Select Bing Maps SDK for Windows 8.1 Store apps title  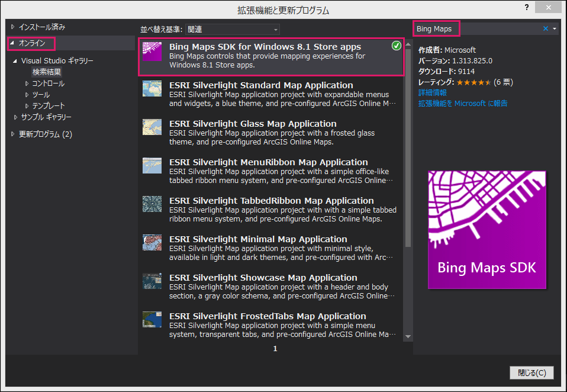265,47
